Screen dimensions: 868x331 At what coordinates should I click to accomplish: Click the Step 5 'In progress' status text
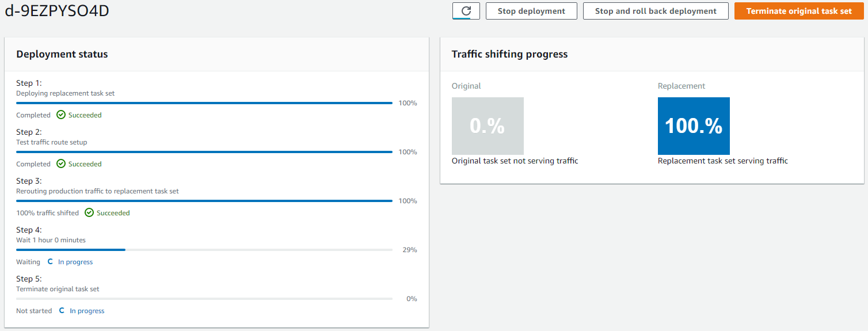[87, 311]
